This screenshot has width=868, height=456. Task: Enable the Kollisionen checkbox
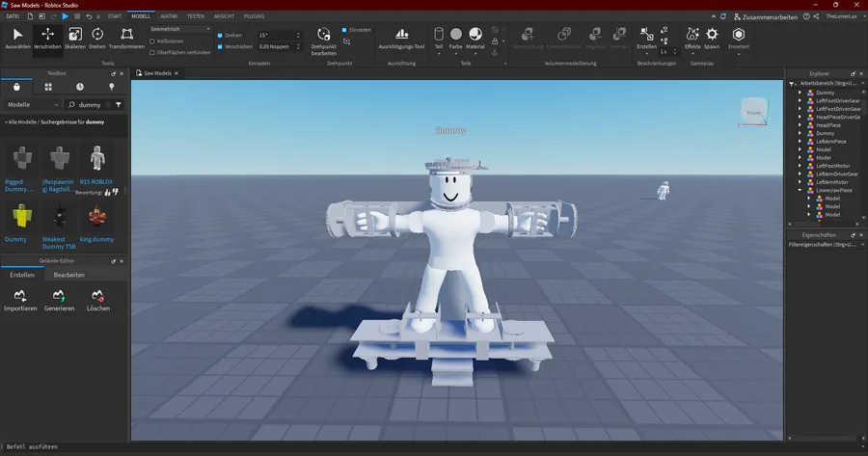click(x=152, y=40)
